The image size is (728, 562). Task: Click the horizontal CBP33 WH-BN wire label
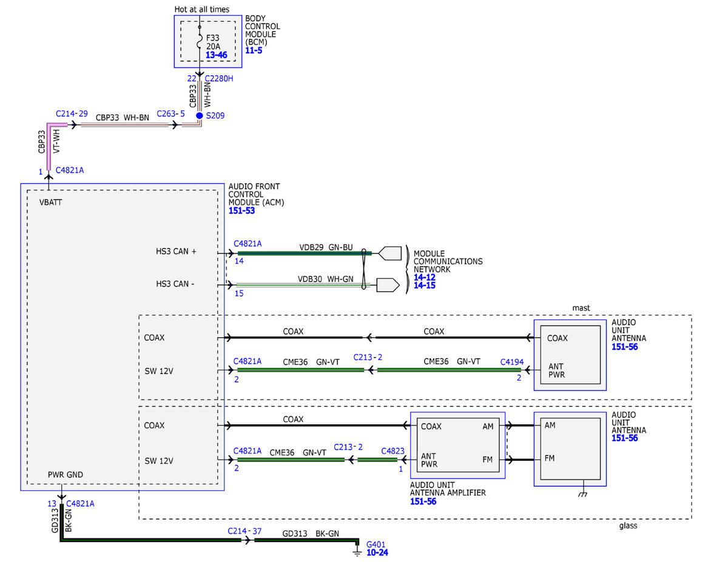click(122, 117)
